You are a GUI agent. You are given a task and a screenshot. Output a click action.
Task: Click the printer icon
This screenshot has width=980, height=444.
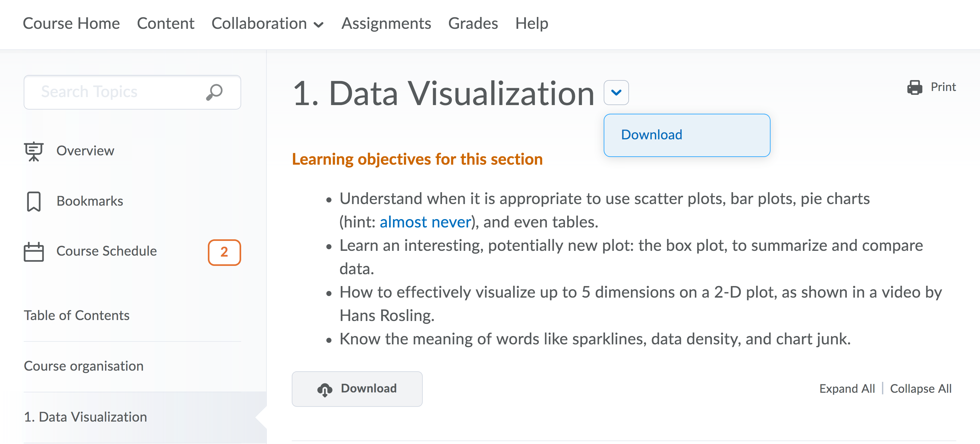tap(915, 87)
